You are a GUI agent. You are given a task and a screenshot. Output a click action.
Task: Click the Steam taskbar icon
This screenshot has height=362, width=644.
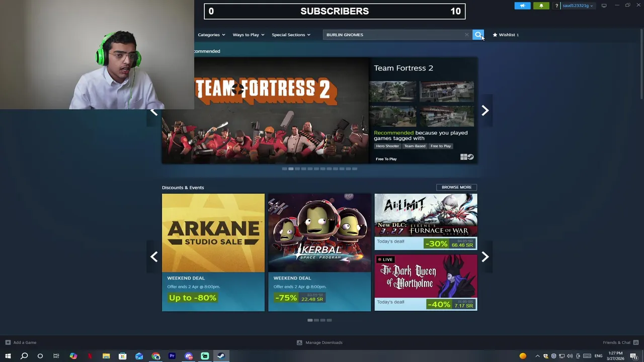pos(221,356)
